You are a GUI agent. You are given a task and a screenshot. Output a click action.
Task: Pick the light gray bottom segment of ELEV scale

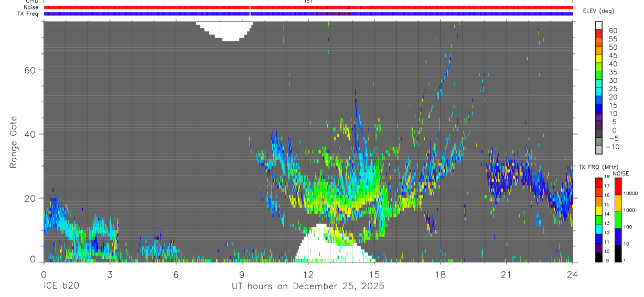click(599, 150)
